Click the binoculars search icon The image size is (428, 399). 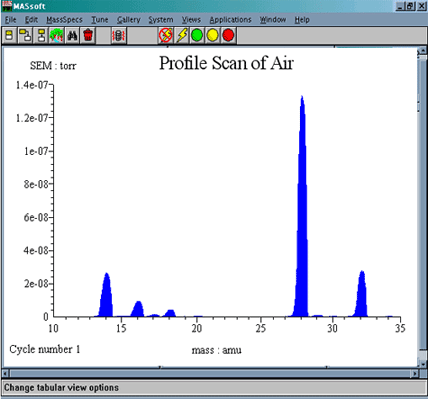[72, 35]
